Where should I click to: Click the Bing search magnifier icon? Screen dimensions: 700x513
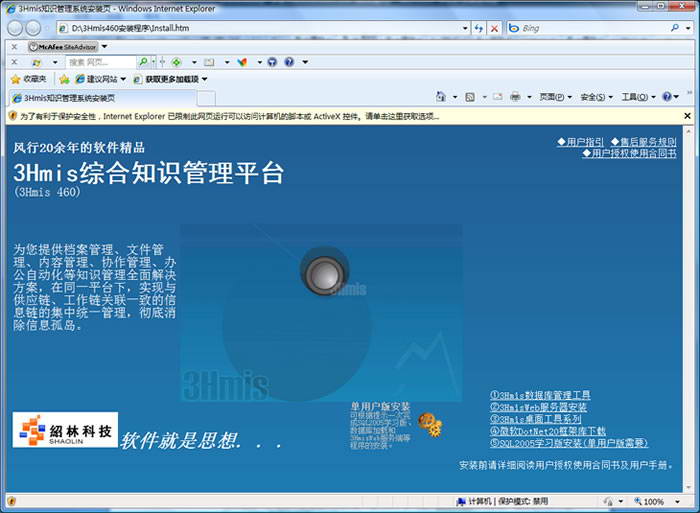[x=675, y=28]
